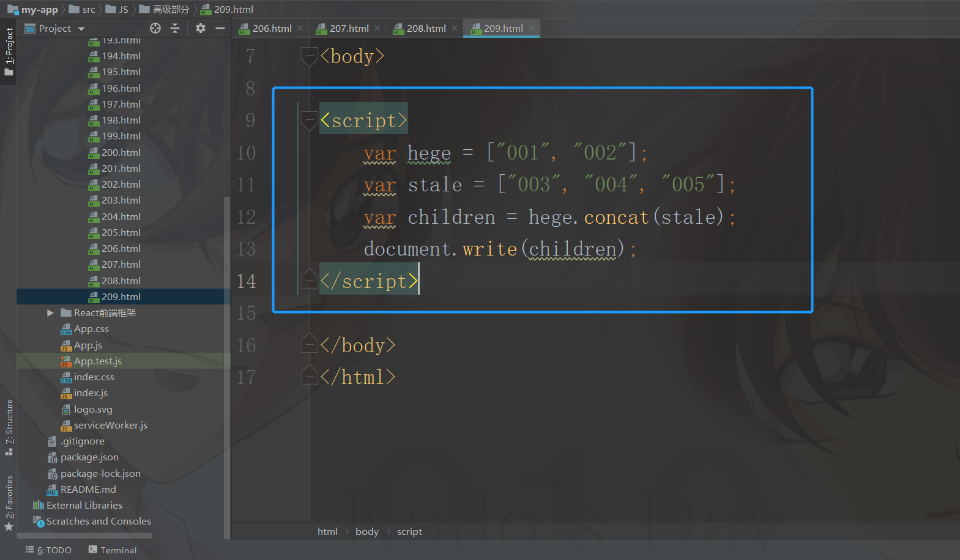Click the collapse all icon in Project panel
960x560 pixels.
(x=175, y=28)
